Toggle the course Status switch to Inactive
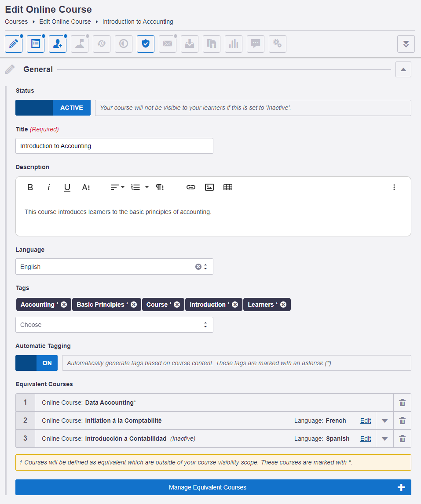Screen dimensions: 421x504 click(31, 108)
